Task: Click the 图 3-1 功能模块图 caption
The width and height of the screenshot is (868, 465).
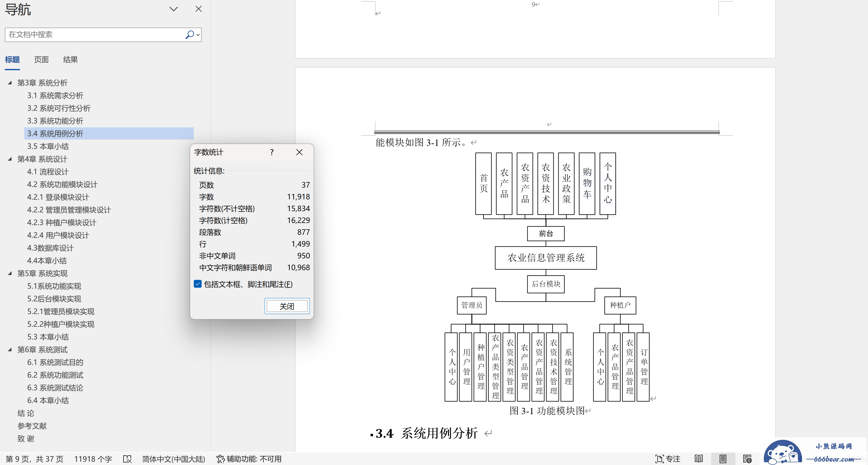Action: [x=547, y=411]
